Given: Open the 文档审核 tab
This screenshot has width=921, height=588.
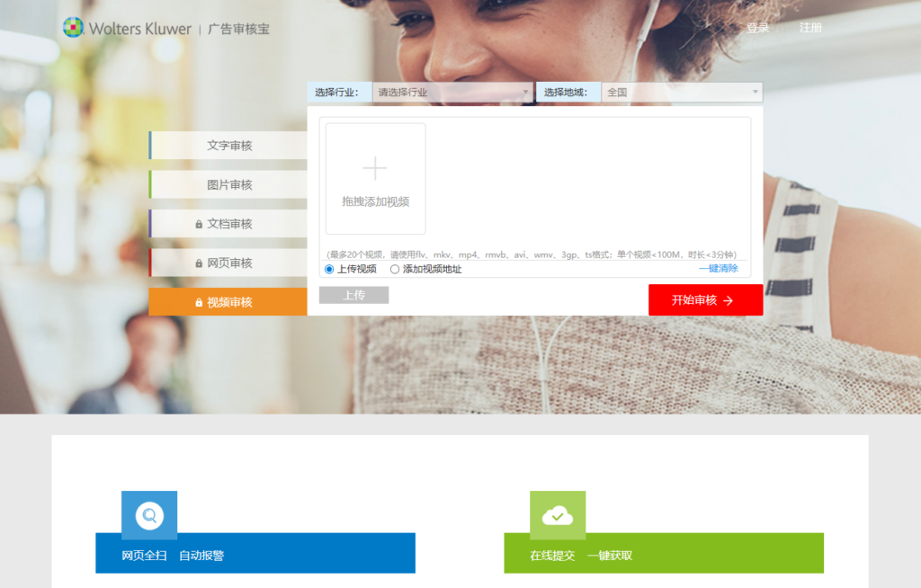Looking at the screenshot, I should 230,224.
